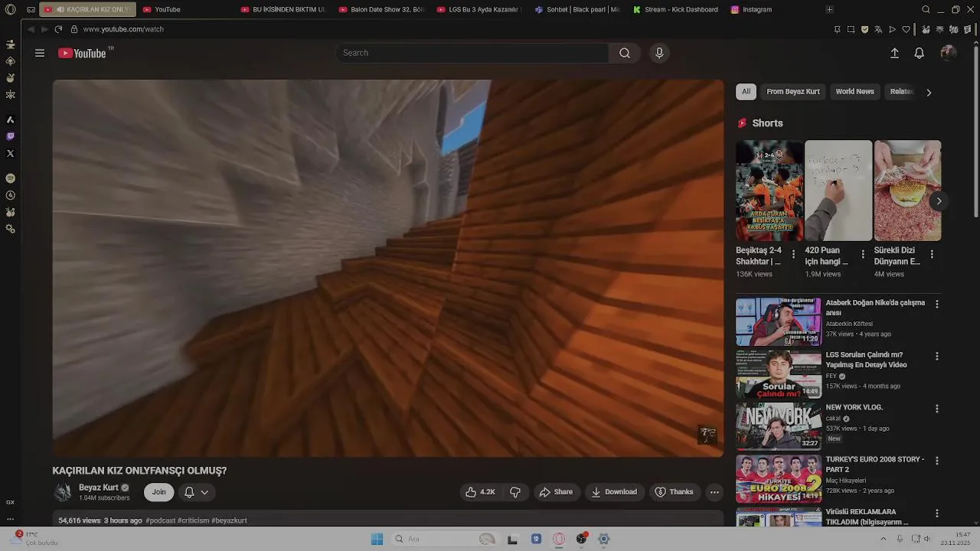Select the All filter chip

(x=746, y=92)
